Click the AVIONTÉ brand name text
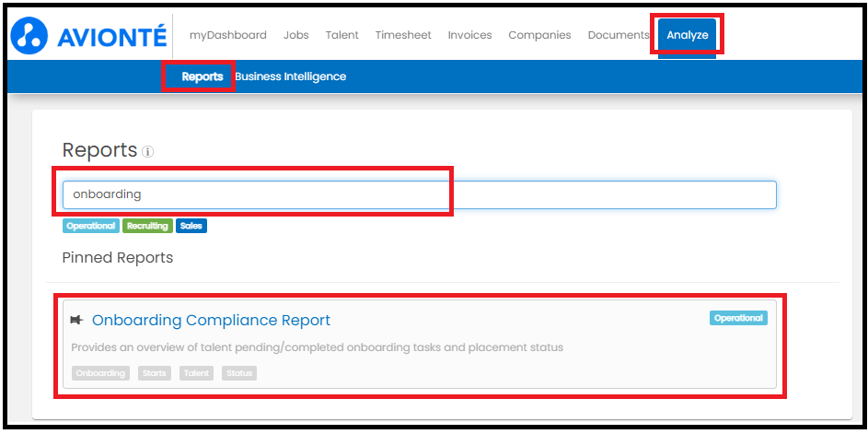868x434 pixels. (111, 37)
